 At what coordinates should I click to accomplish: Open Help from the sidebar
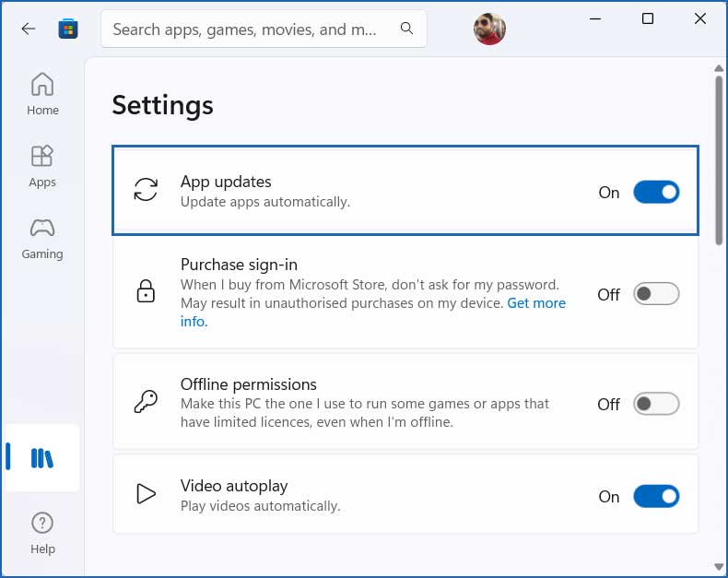[x=42, y=533]
